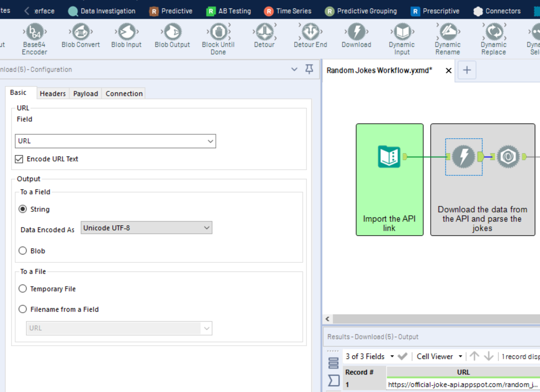Choose Temporary File radio option
This screenshot has height=392, width=540.
[23, 289]
